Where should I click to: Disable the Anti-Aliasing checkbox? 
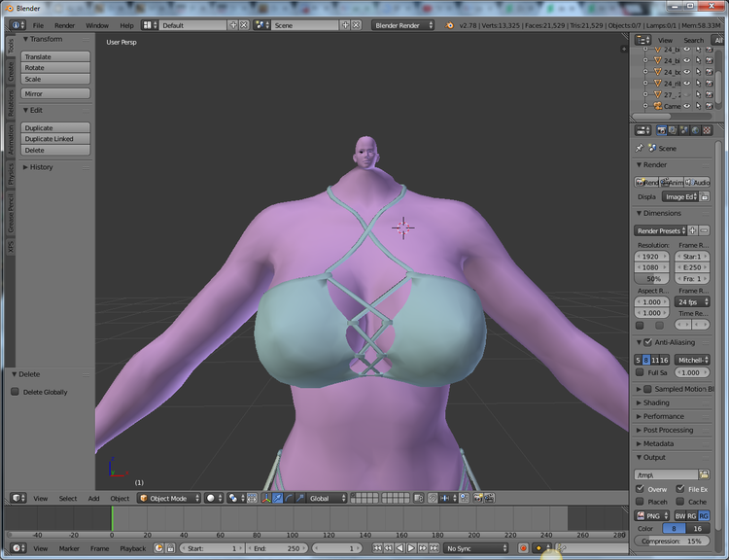point(647,342)
